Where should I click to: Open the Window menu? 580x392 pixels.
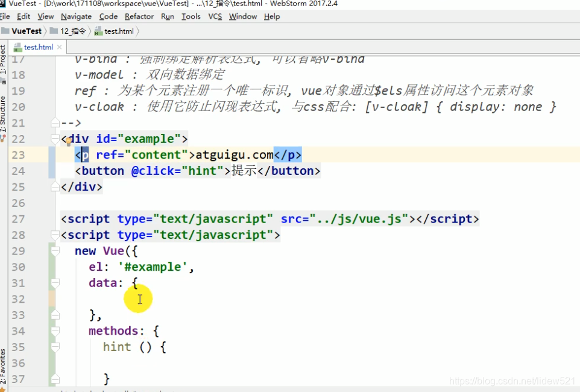[x=242, y=16]
